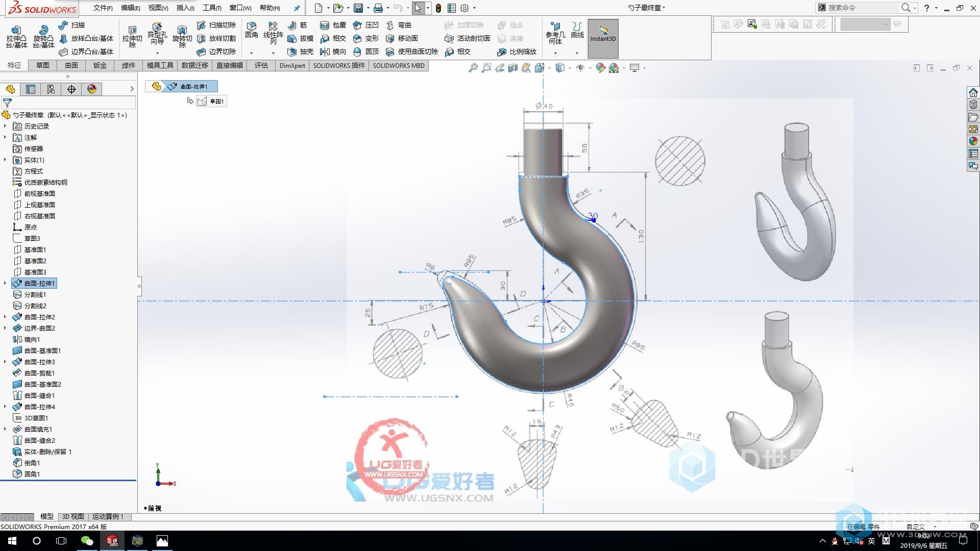
Task: Click the edit appearance color ball icon
Action: (x=601, y=68)
